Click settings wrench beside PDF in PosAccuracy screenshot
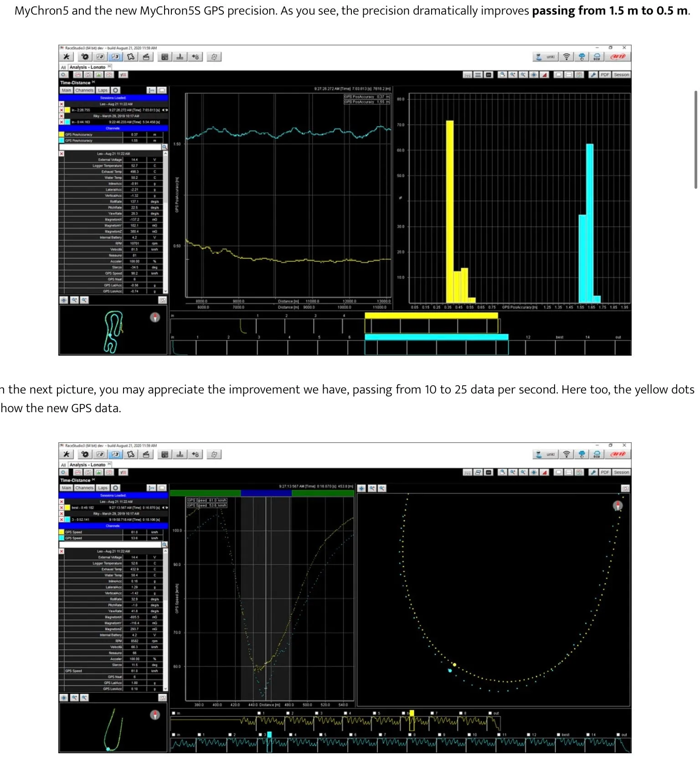 click(x=593, y=75)
